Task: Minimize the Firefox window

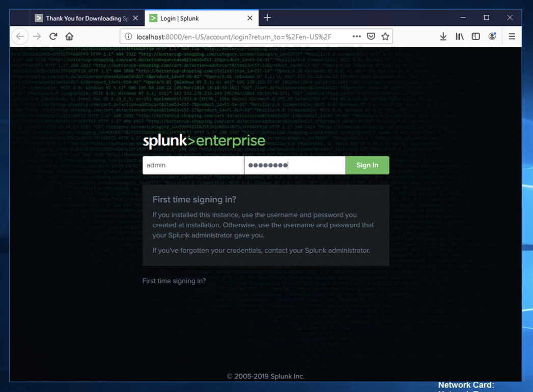Action: pyautogui.click(x=463, y=17)
